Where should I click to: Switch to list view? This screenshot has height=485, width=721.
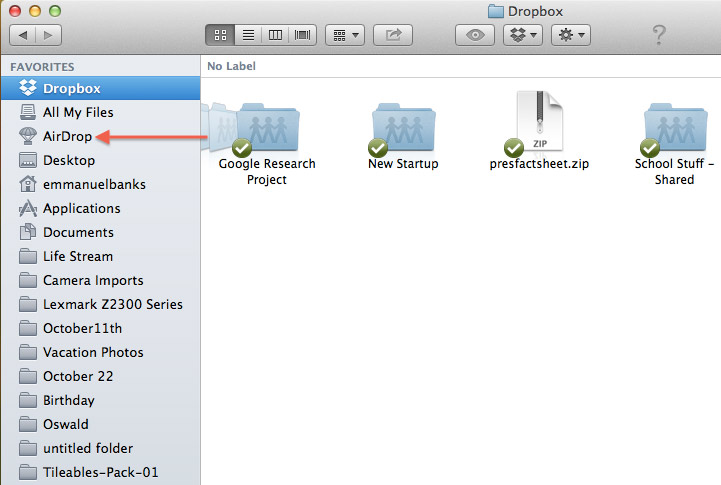[247, 35]
